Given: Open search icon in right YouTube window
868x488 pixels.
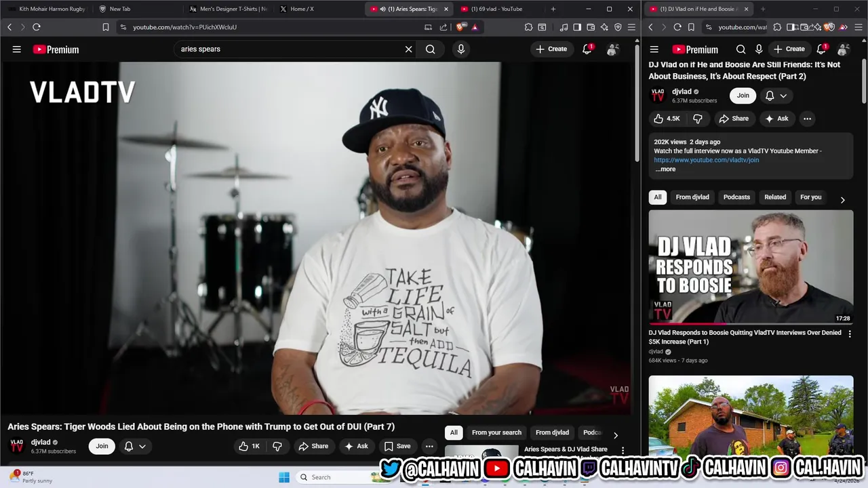Looking at the screenshot, I should [741, 49].
